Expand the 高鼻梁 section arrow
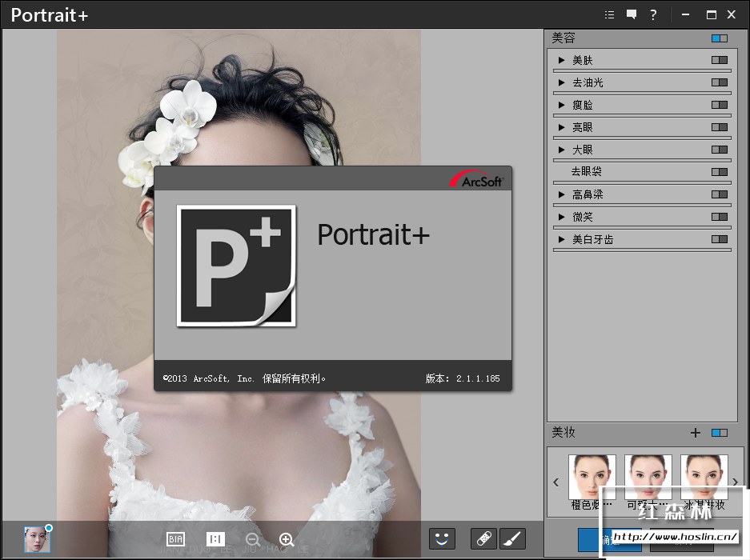750x560 pixels. pyautogui.click(x=562, y=194)
